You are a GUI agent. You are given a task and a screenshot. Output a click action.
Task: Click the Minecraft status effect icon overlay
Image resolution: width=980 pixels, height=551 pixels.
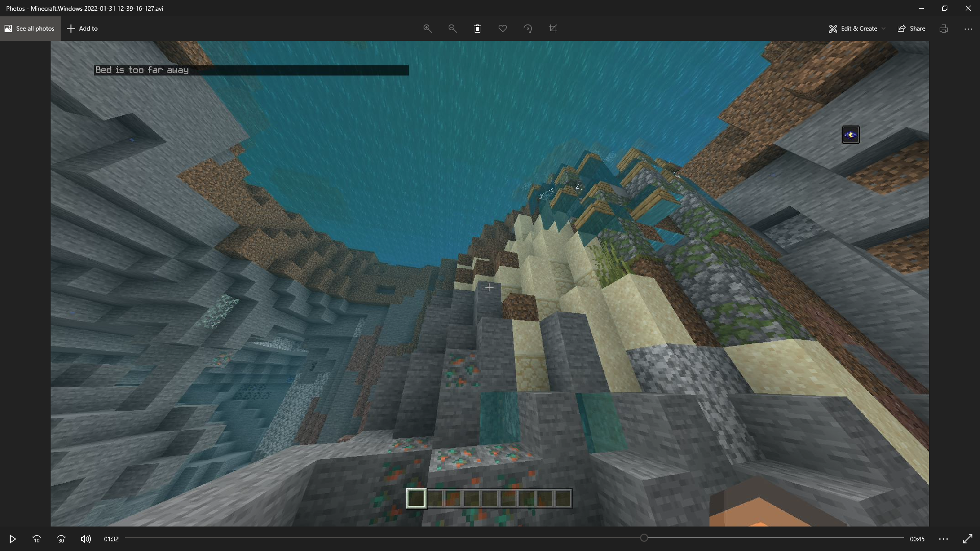pos(850,135)
